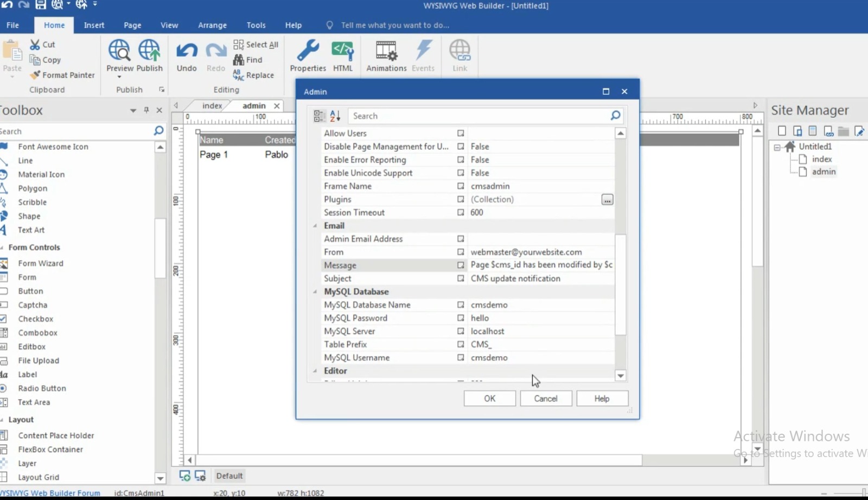Click the Replace icon
The width and height of the screenshot is (868, 500).
(239, 75)
